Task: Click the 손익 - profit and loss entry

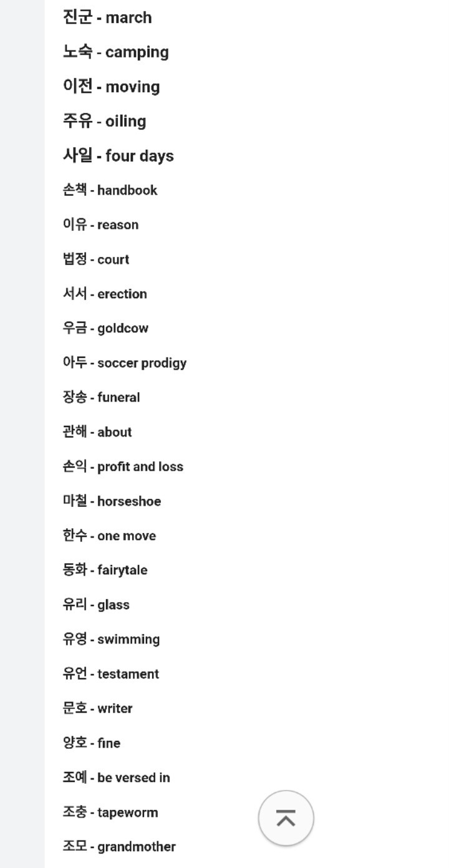Action: [123, 466]
